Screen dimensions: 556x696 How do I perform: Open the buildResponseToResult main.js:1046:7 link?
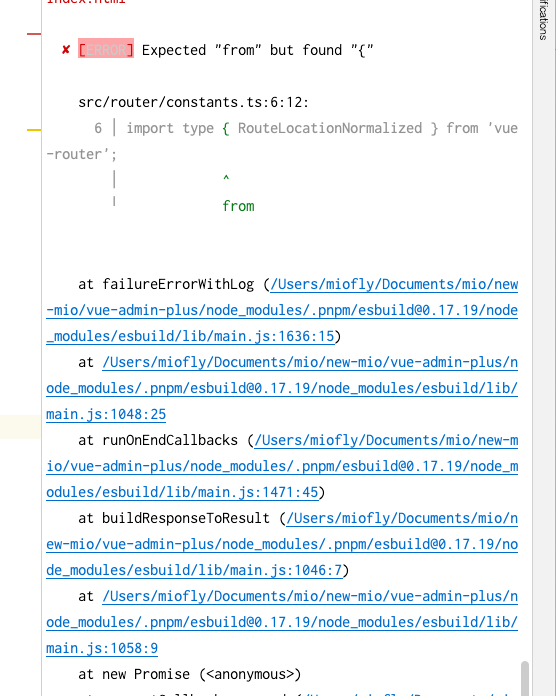pyautogui.click(x=282, y=544)
